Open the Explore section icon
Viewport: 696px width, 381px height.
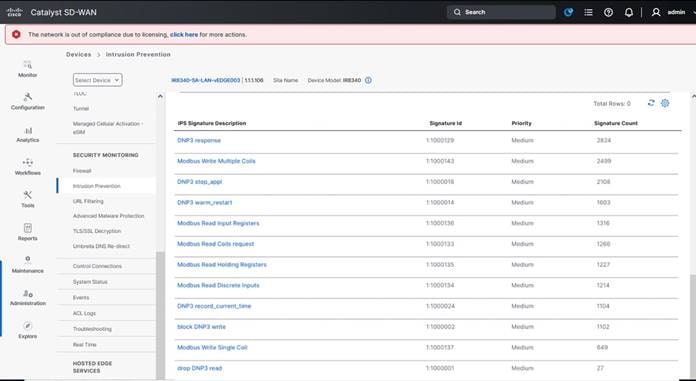point(28,326)
